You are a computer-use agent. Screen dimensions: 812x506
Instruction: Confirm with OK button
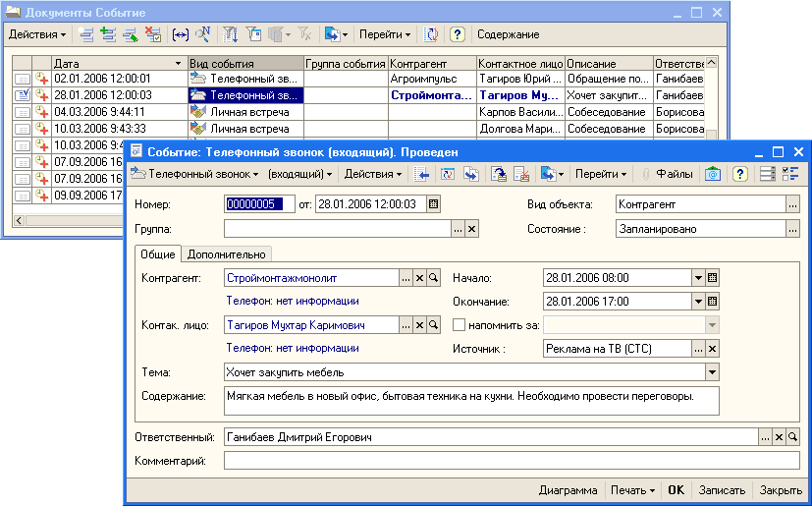tap(676, 490)
